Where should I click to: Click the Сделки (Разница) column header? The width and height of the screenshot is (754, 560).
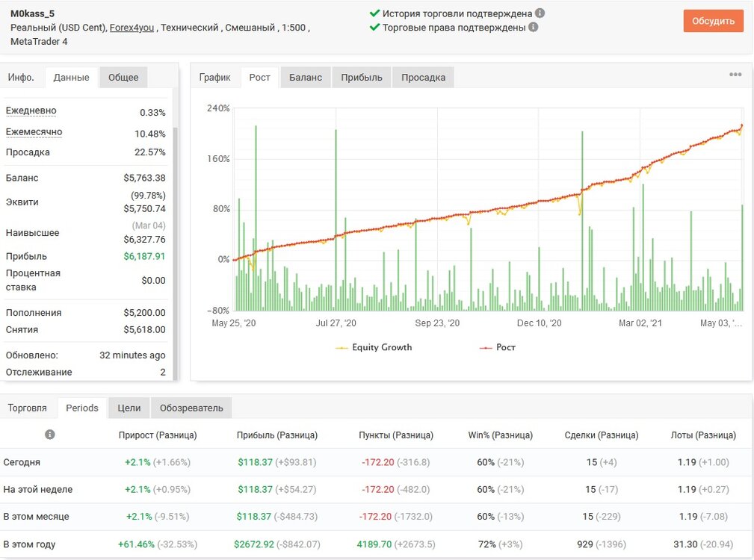[602, 435]
